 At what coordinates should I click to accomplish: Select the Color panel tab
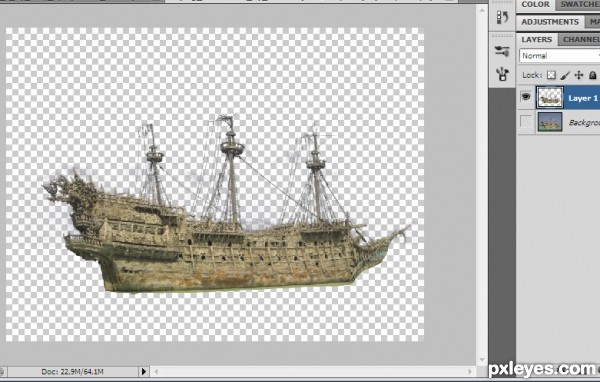tap(535, 5)
